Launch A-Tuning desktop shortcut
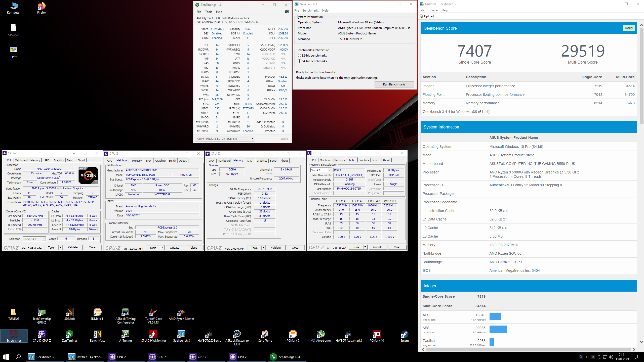This screenshot has width=644, height=362. click(x=125, y=336)
